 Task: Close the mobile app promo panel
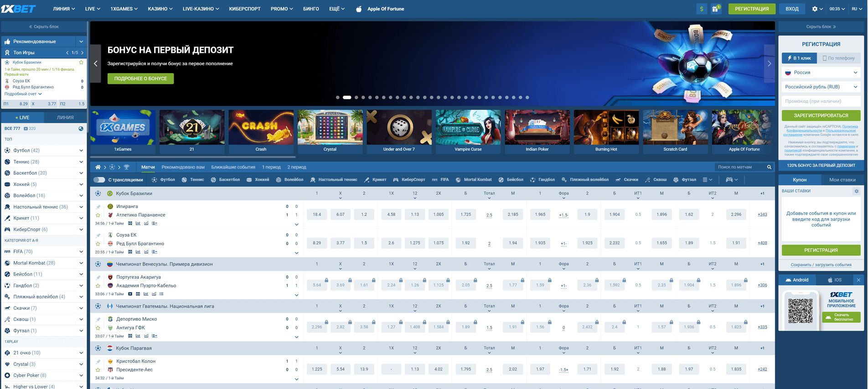click(858, 280)
